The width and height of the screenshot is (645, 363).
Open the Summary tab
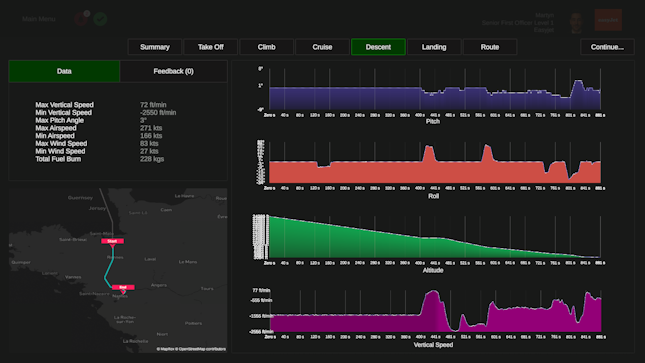(x=155, y=47)
